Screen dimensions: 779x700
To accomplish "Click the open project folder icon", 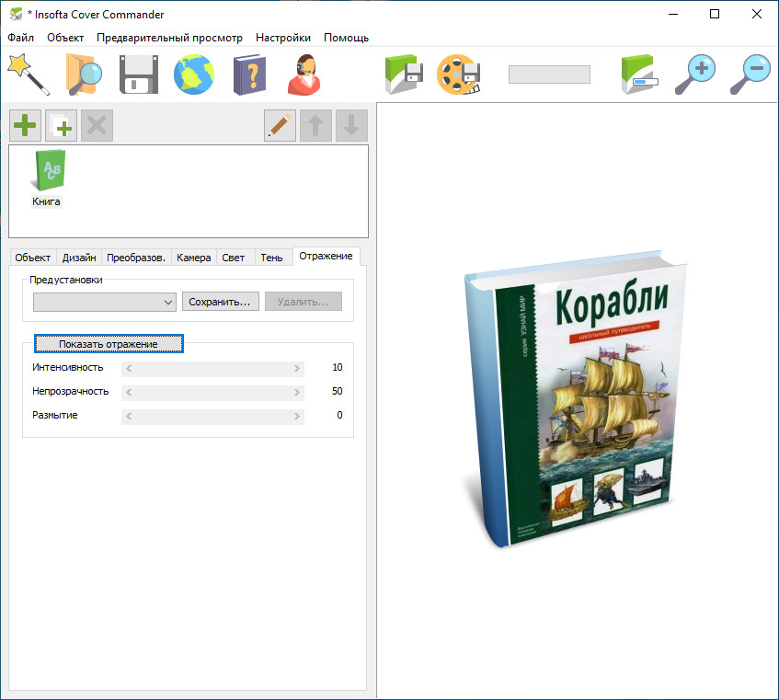I will pyautogui.click(x=84, y=74).
